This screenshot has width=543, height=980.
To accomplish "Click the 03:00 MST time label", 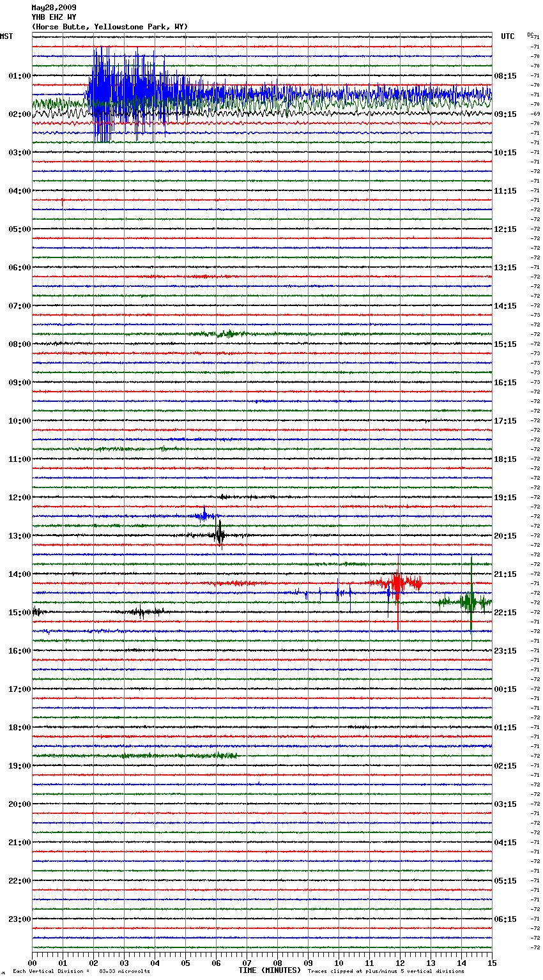I will point(19,153).
